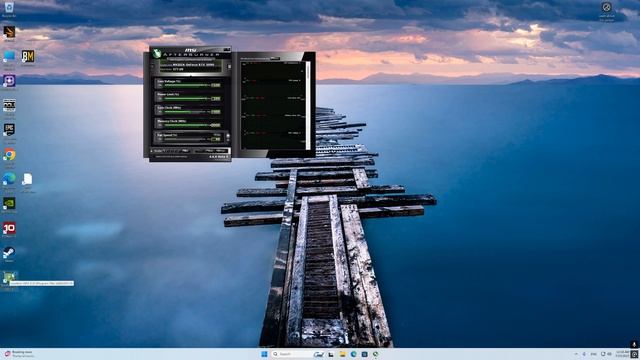This screenshot has height=360, width=640.
Task: Select the blue monitor desktop shortcut
Action: click(9, 56)
